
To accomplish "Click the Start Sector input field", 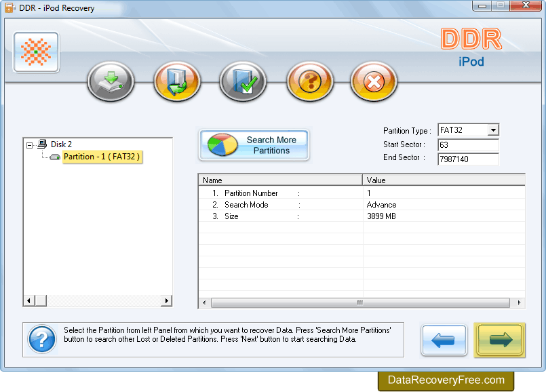I will click(x=468, y=145).
